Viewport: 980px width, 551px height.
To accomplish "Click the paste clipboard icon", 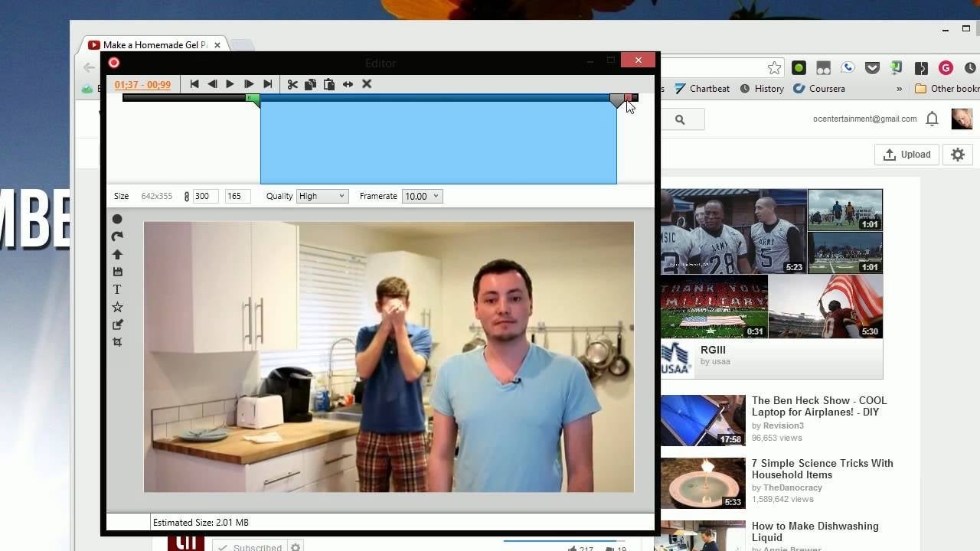I will 329,84.
